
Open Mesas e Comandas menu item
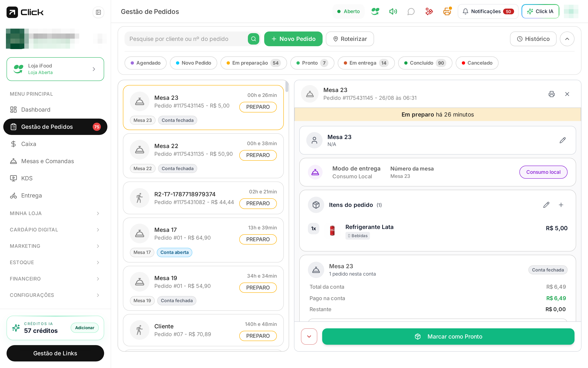[x=55, y=161]
